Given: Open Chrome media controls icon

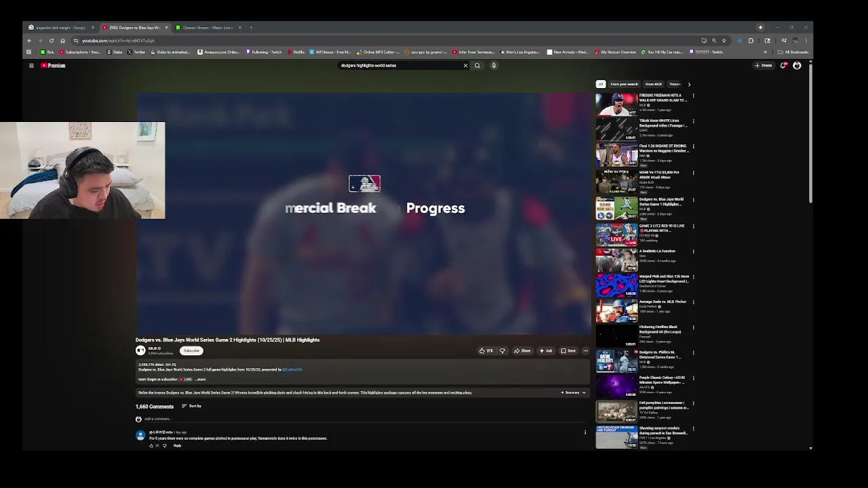Looking at the screenshot, I should click(x=784, y=41).
